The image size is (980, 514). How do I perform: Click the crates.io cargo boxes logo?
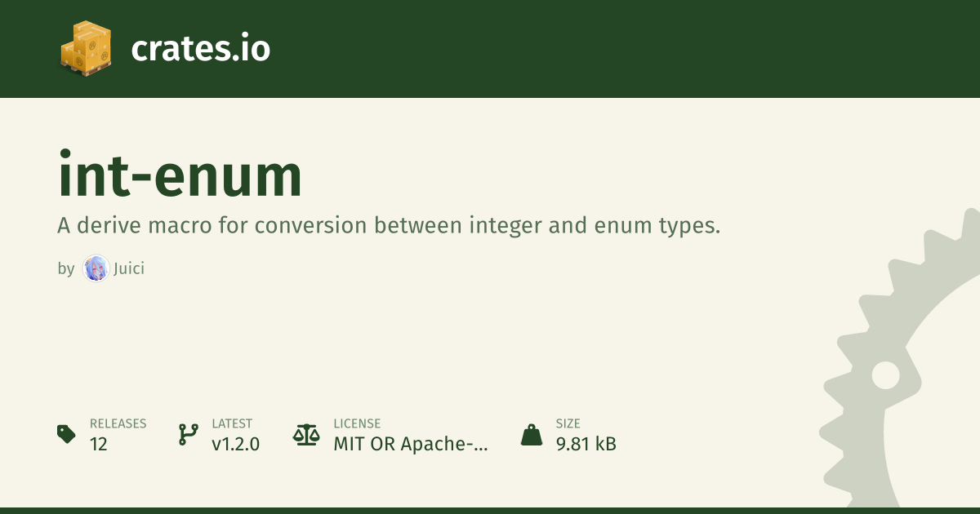86,48
